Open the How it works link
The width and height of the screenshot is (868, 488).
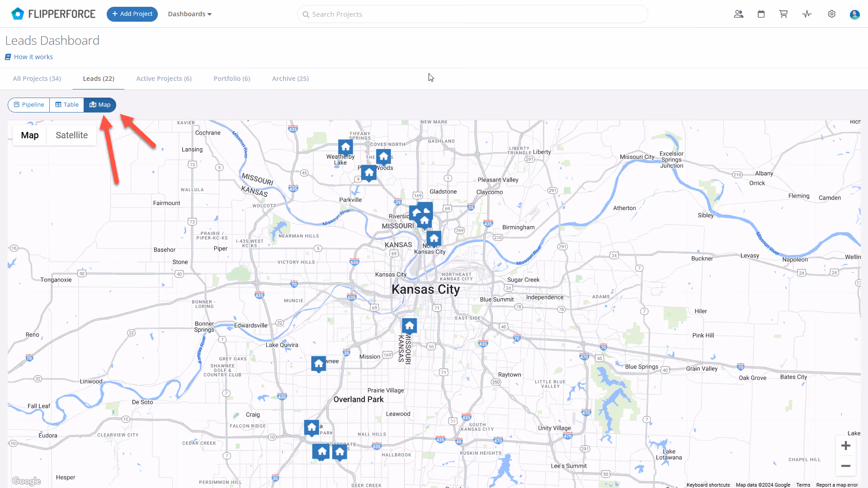point(33,57)
